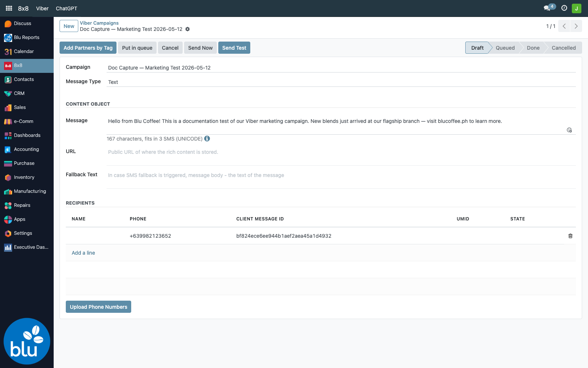This screenshot has width=588, height=368.
Task: Focus the URL input field
Action: pos(341,156)
